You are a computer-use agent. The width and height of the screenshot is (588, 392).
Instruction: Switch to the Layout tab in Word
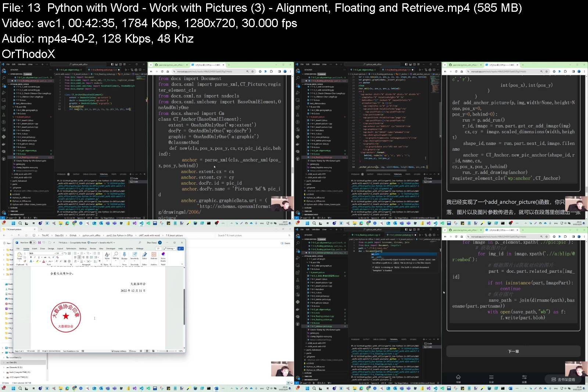point(60,248)
